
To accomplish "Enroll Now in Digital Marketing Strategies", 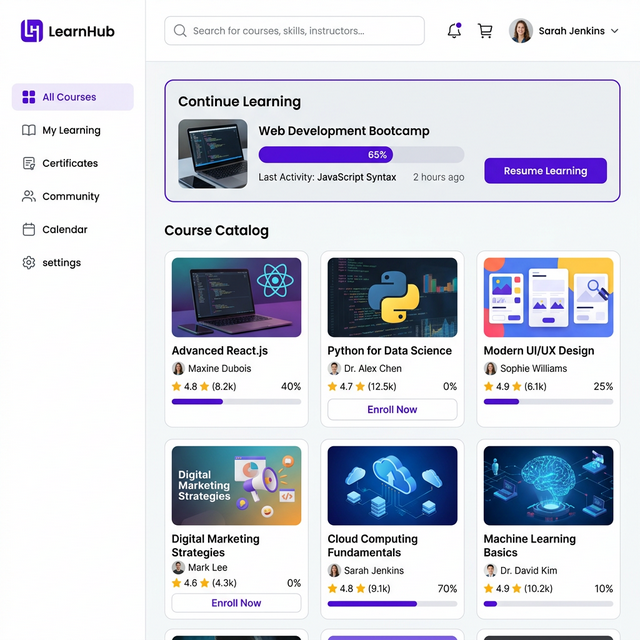I will (x=236, y=603).
